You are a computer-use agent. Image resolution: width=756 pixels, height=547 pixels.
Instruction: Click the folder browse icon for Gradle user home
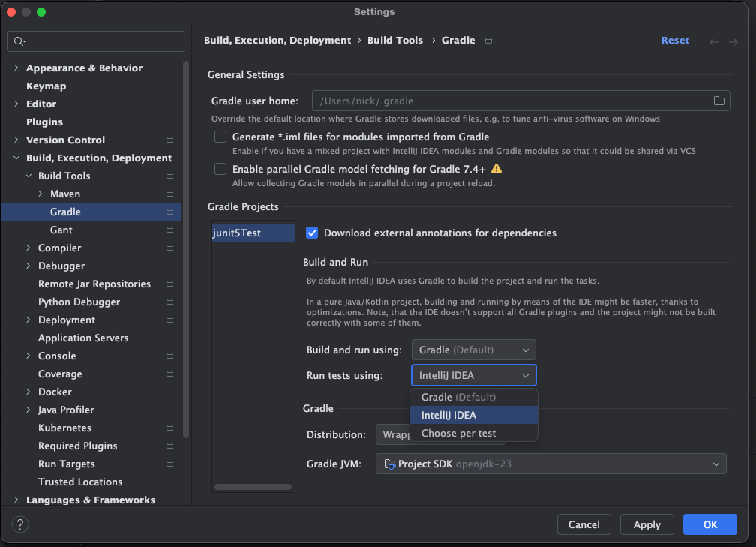pyautogui.click(x=718, y=101)
